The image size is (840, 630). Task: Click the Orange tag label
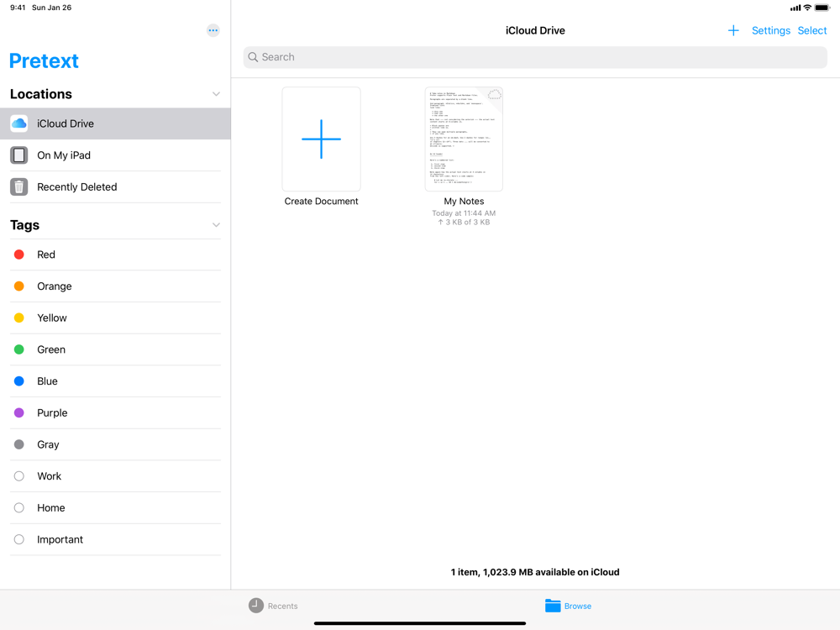point(54,286)
